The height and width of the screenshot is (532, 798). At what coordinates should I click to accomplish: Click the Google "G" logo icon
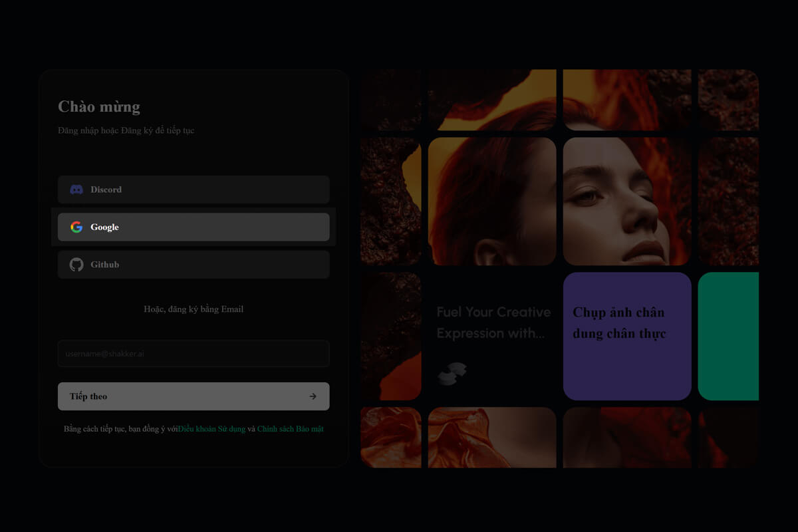click(x=76, y=227)
